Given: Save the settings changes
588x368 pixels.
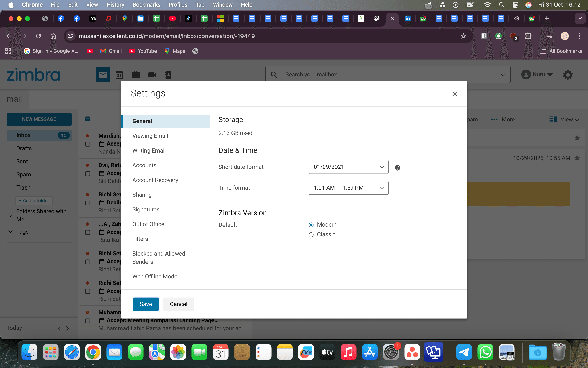Looking at the screenshot, I should click(x=145, y=304).
